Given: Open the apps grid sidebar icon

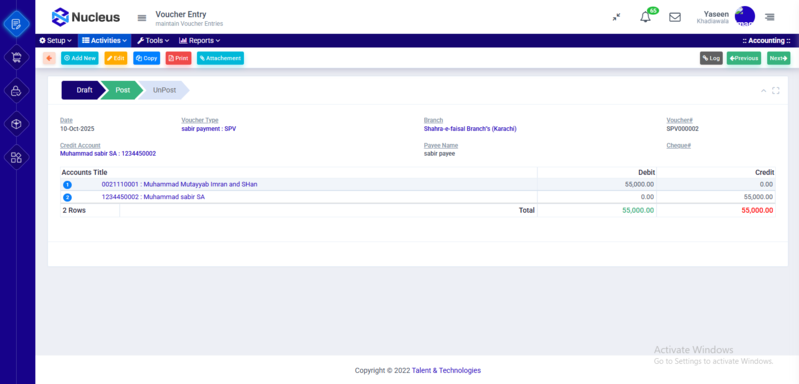Looking at the screenshot, I should click(16, 157).
